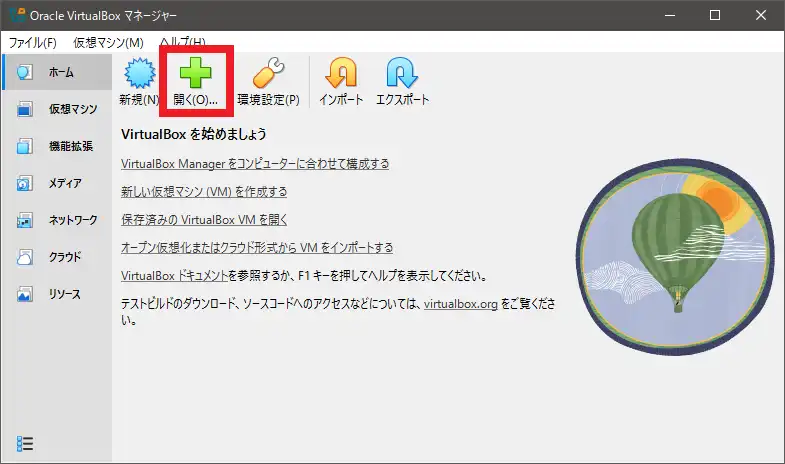Select the メディア sidebar item
This screenshot has height=464, width=785.
tap(57, 183)
